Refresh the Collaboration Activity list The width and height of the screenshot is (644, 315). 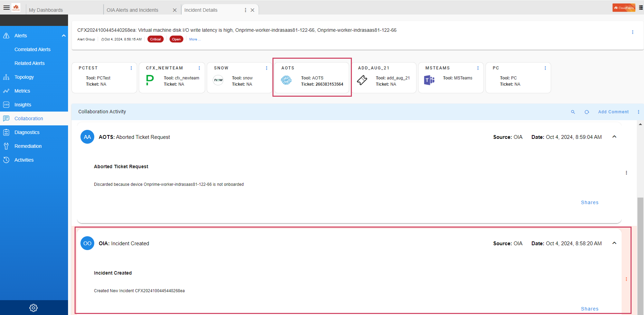tap(587, 112)
